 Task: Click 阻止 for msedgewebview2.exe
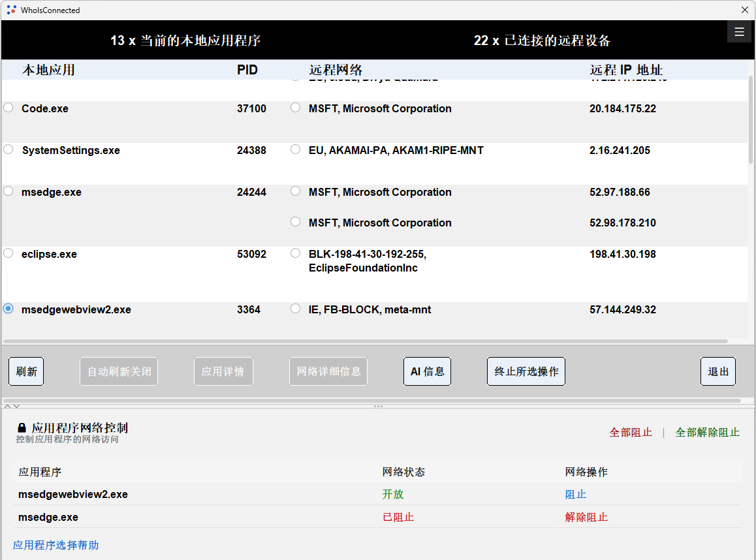(x=576, y=495)
